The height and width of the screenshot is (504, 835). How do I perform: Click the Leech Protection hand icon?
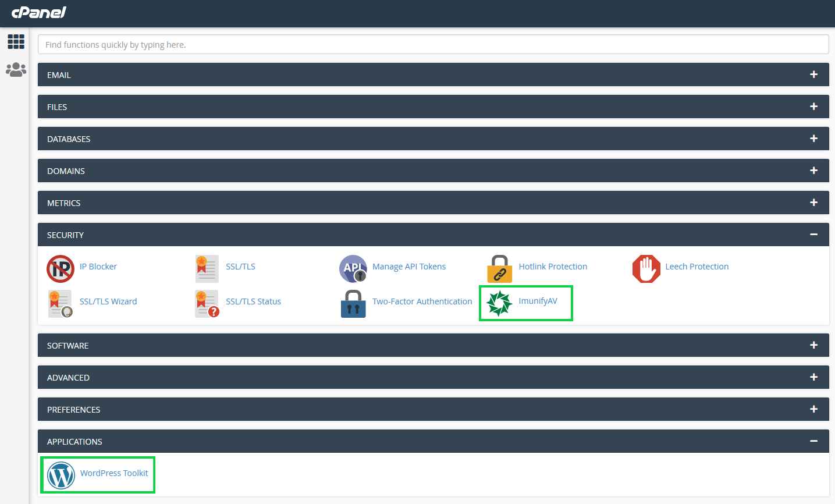point(646,269)
